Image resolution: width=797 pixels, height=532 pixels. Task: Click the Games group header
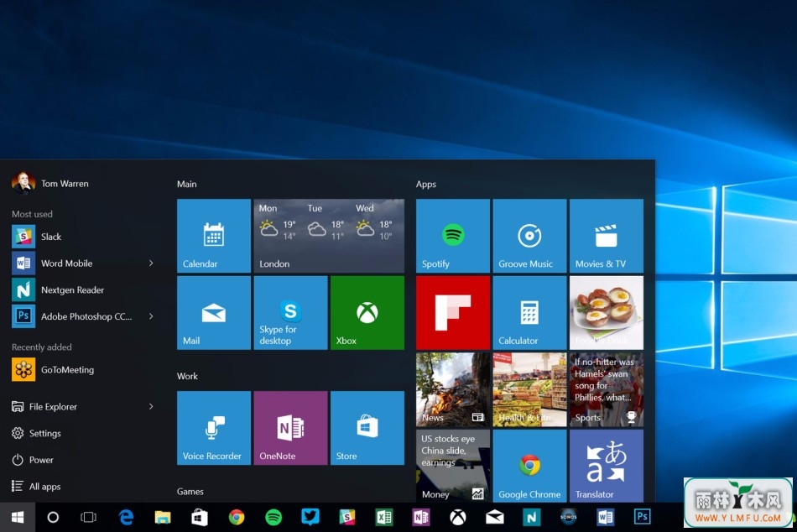tap(190, 492)
